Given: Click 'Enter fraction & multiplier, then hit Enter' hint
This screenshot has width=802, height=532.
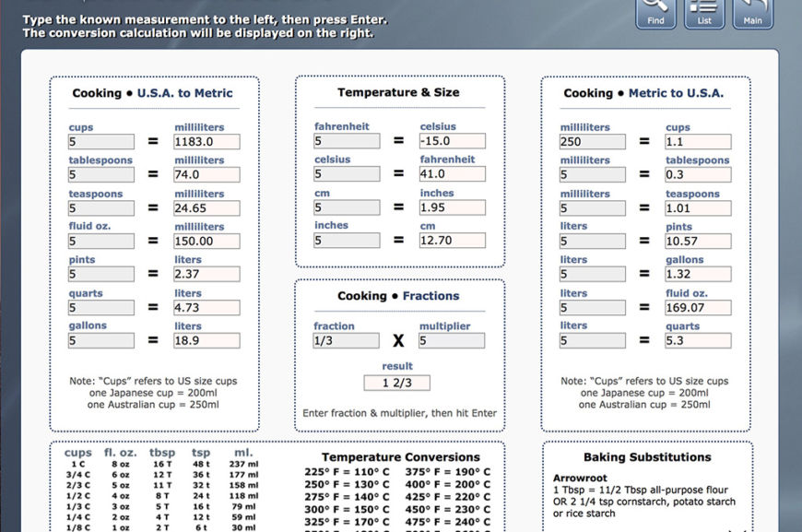Looking at the screenshot, I should pos(399,413).
